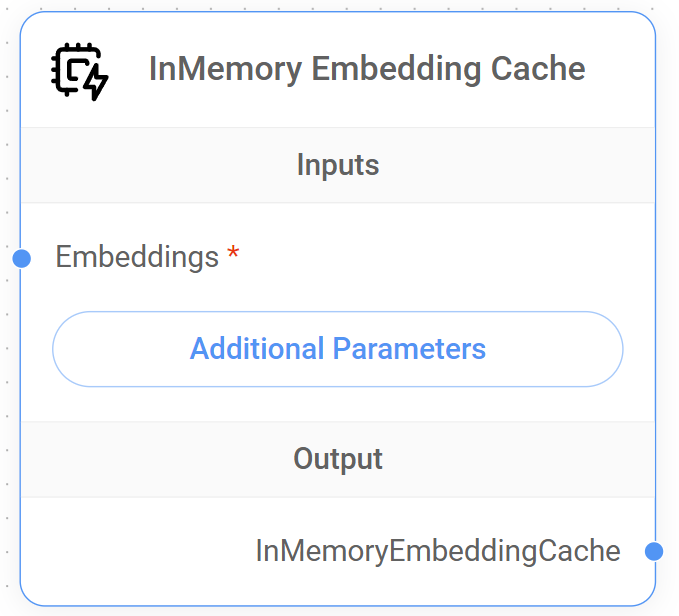Click the lightning bolt on the node icon

coord(95,84)
